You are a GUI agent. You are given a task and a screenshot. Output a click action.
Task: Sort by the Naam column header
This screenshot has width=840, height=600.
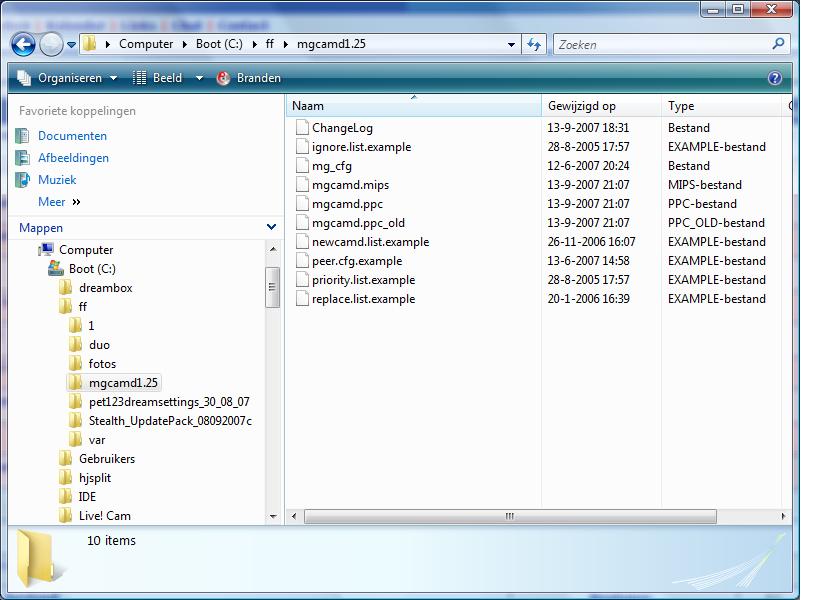(x=414, y=106)
